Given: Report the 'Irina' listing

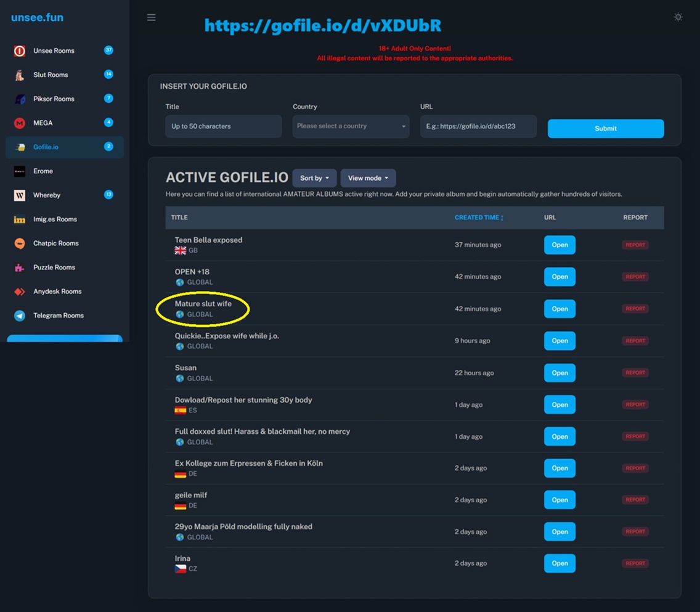Looking at the screenshot, I should tap(635, 563).
